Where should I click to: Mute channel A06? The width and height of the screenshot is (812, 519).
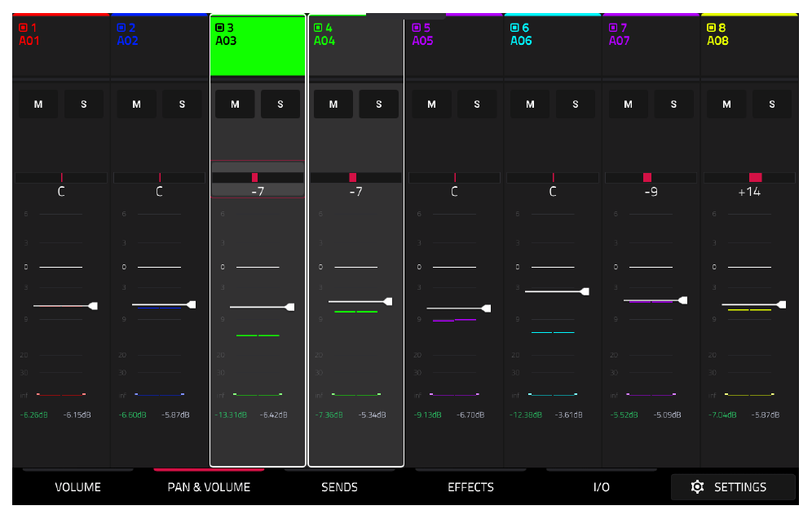coord(530,104)
